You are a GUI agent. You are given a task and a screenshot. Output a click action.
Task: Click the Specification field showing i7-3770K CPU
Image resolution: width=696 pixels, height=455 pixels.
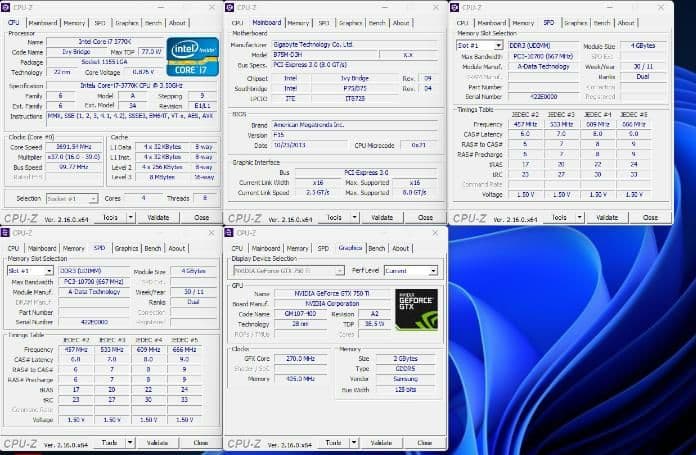tap(131, 85)
